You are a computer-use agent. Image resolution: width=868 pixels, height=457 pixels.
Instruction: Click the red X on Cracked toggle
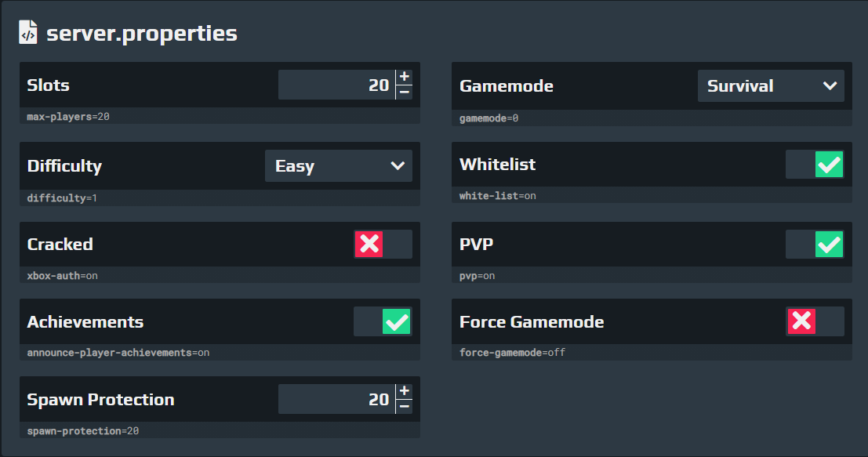tap(369, 244)
